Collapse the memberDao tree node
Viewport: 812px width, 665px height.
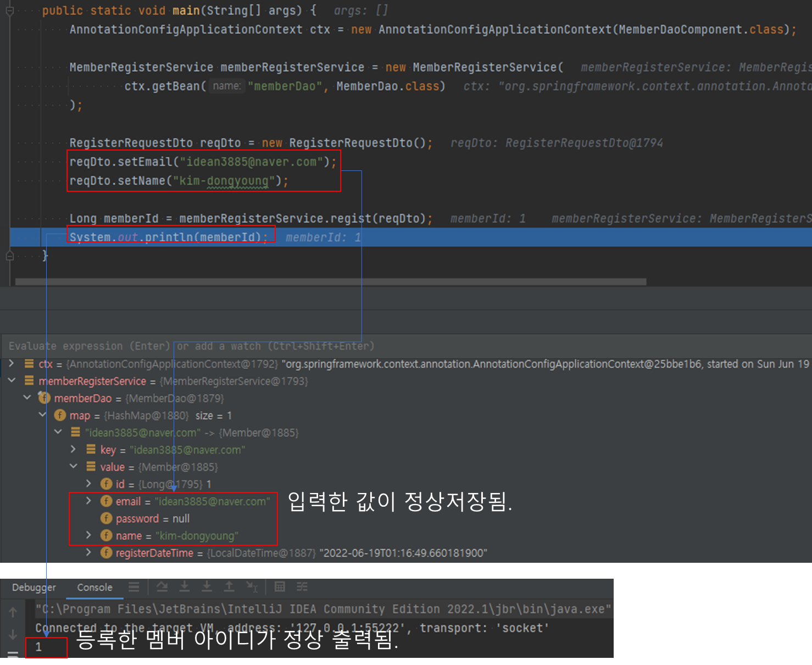(x=27, y=398)
